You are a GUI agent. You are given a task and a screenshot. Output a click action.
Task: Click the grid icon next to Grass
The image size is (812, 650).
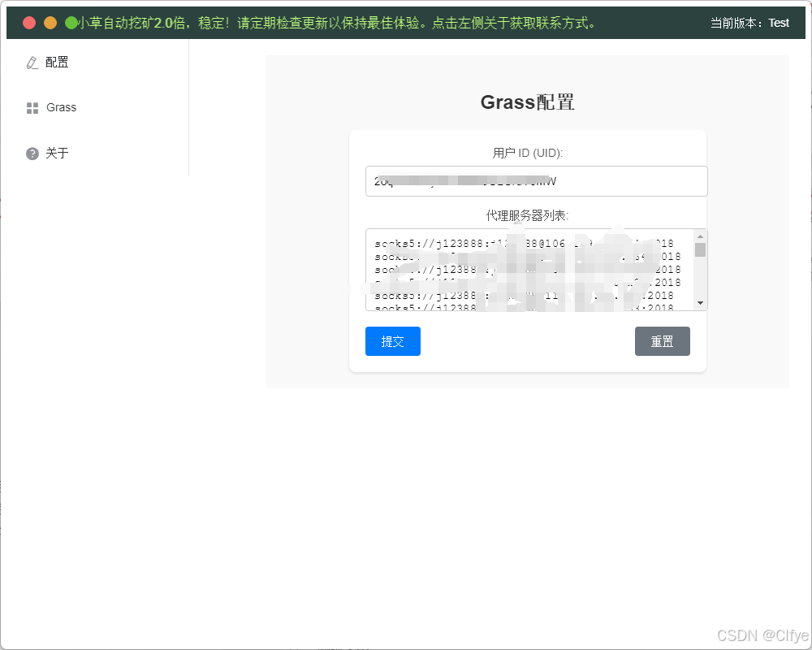point(32,108)
